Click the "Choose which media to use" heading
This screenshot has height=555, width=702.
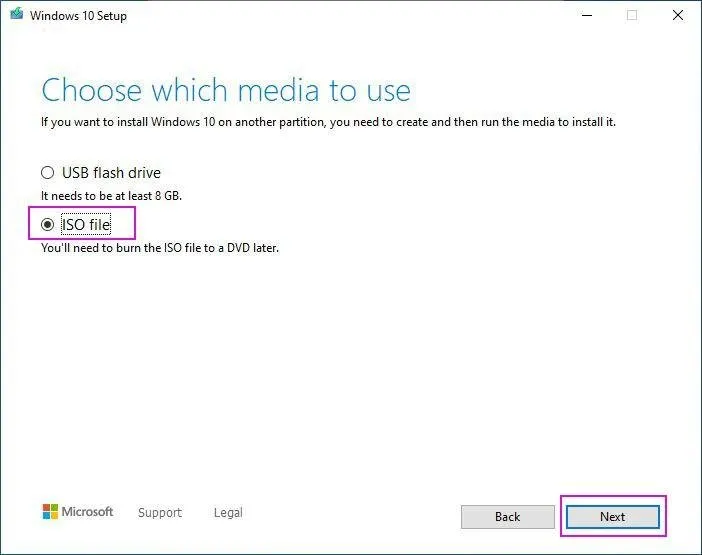point(226,90)
